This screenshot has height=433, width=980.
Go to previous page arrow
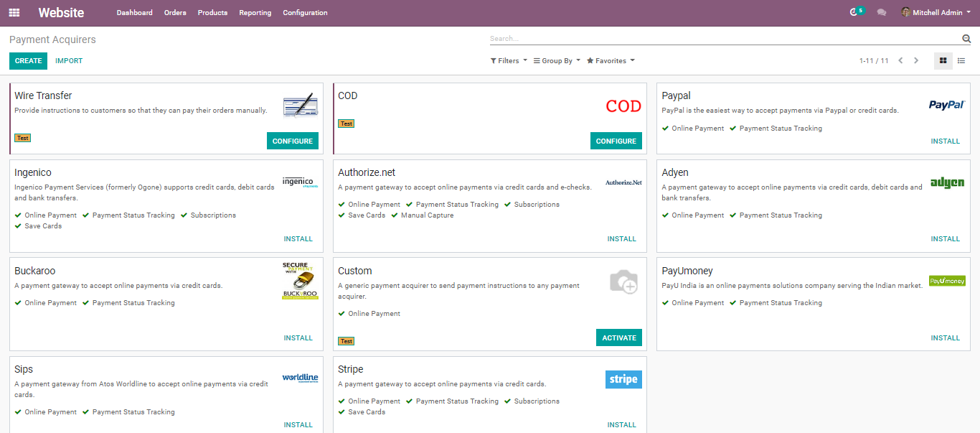click(900, 61)
